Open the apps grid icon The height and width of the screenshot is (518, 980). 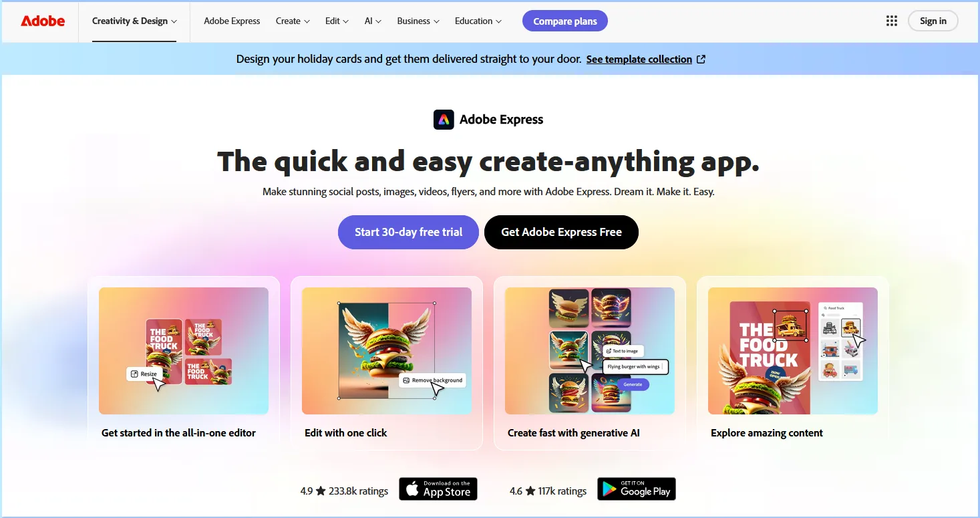(892, 21)
